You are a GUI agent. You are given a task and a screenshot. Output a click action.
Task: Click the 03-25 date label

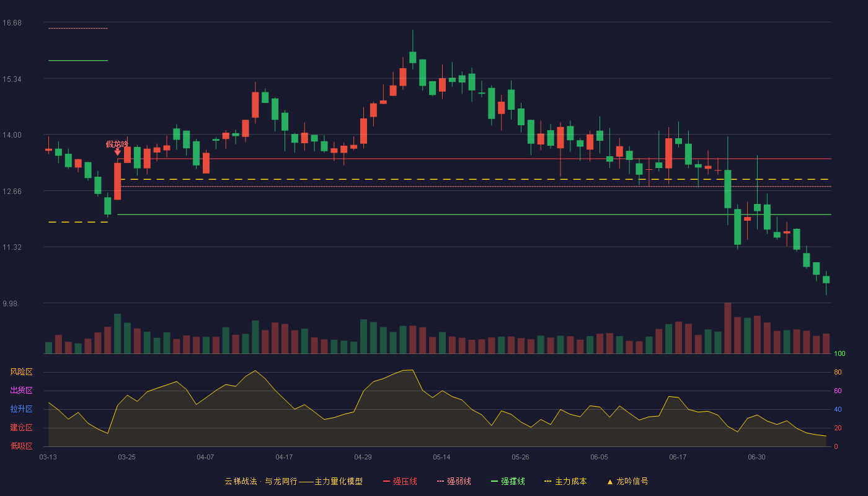coord(127,457)
